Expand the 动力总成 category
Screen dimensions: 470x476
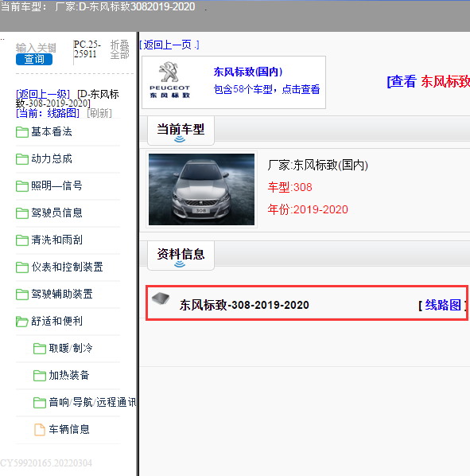52,158
